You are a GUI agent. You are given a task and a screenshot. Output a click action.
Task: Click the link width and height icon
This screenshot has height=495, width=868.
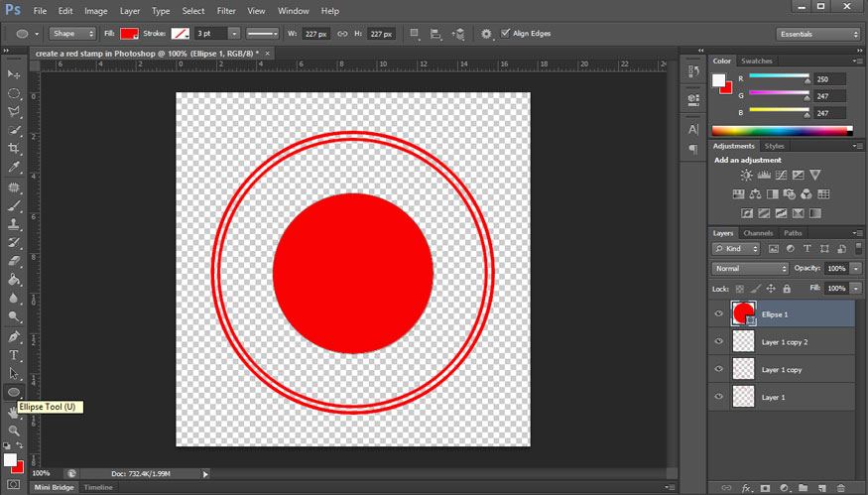click(342, 34)
